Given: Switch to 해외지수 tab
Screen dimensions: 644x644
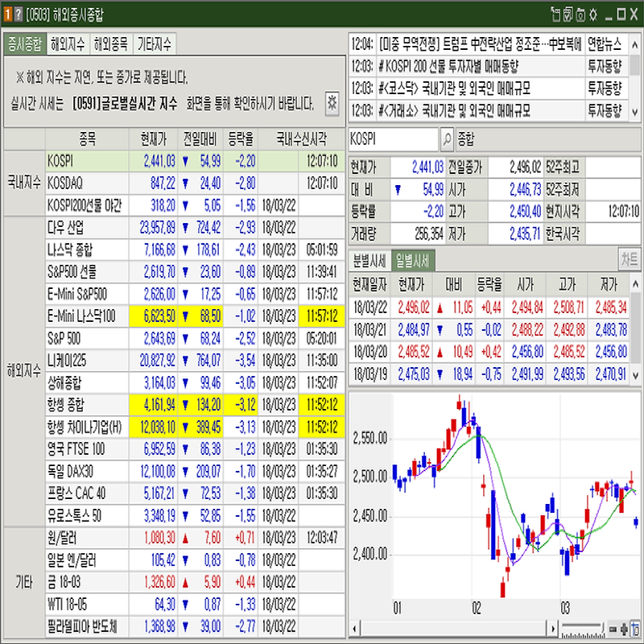Looking at the screenshot, I should pos(68,44).
